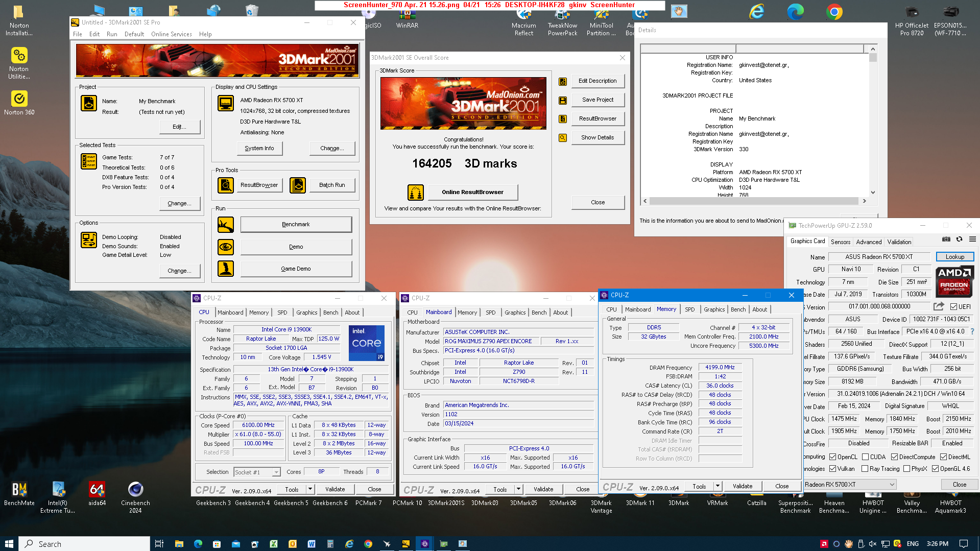
Task: Click the Benchmark run icon in 3DMark2001
Action: (226, 225)
